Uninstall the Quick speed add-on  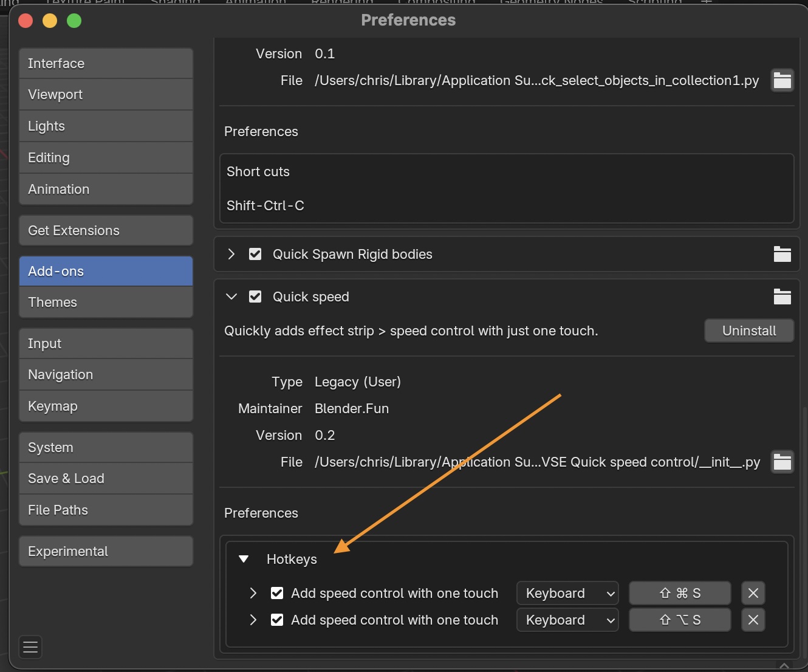749,331
